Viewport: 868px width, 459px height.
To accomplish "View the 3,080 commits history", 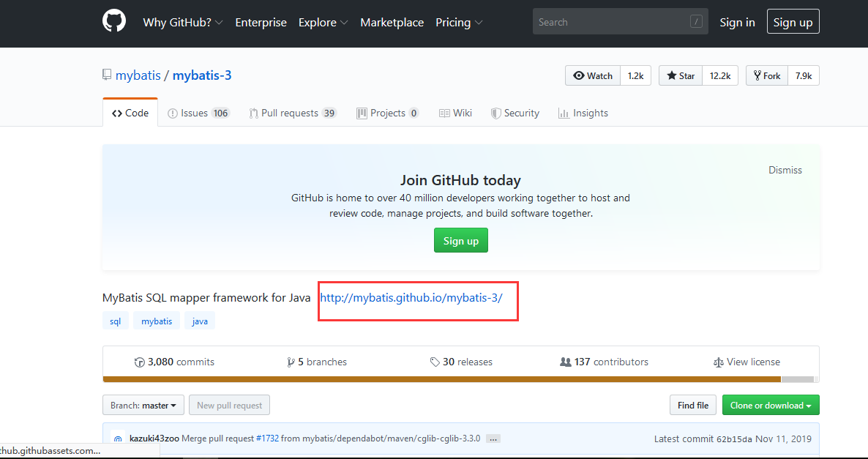I will [x=174, y=362].
